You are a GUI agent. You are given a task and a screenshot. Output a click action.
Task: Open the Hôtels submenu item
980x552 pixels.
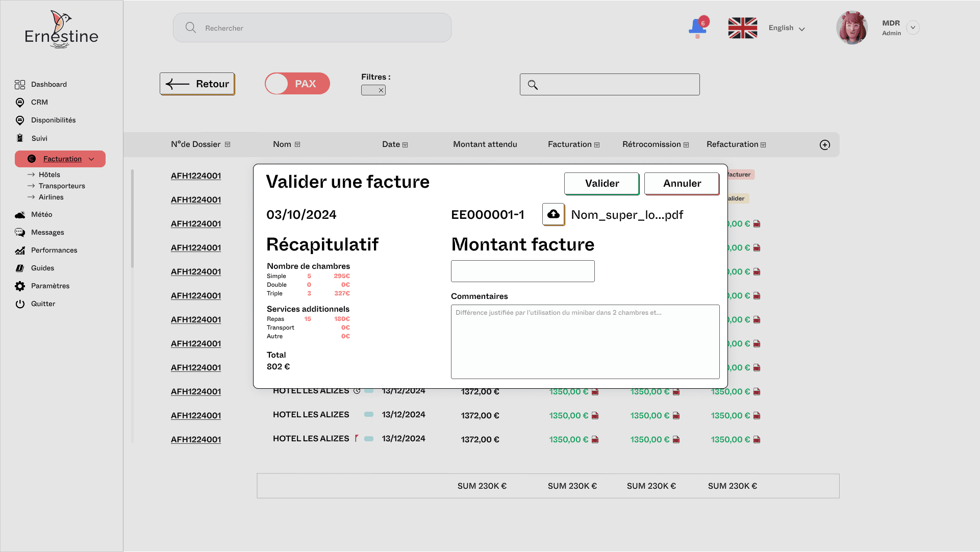tap(49, 174)
